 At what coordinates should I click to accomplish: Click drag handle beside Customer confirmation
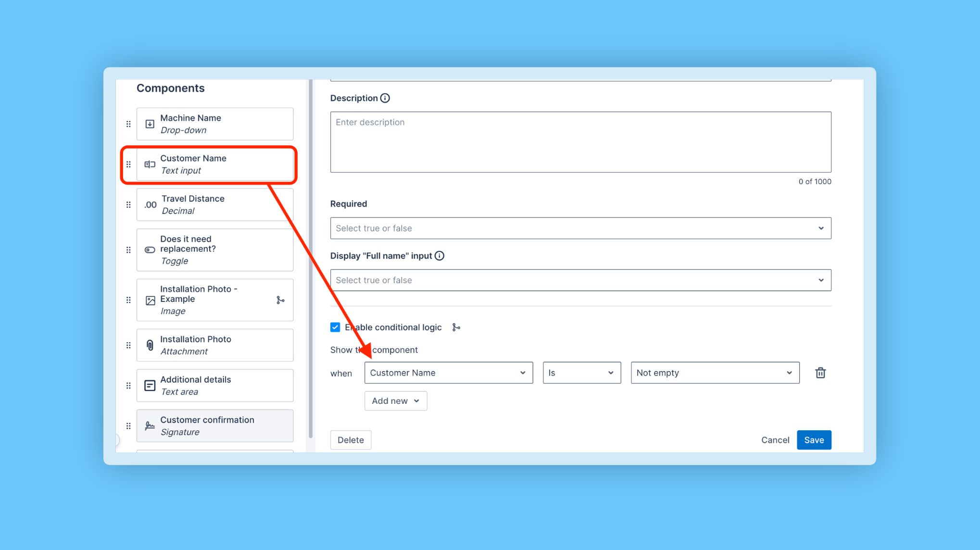(128, 426)
